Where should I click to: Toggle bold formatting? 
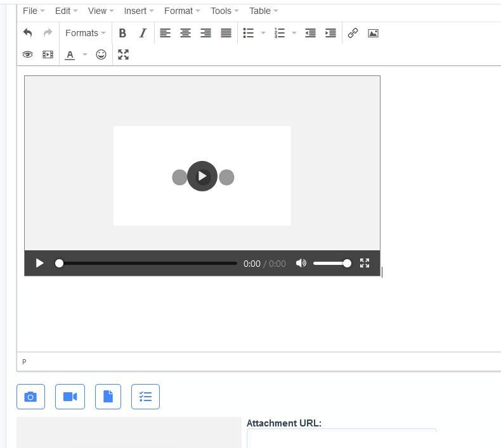(122, 33)
